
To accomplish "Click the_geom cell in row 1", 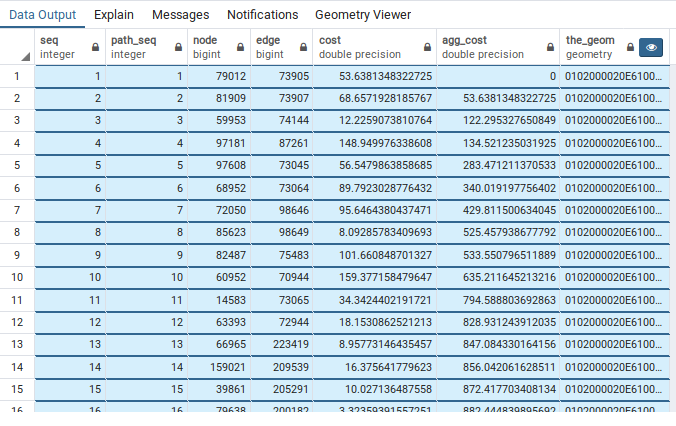I will coord(615,76).
